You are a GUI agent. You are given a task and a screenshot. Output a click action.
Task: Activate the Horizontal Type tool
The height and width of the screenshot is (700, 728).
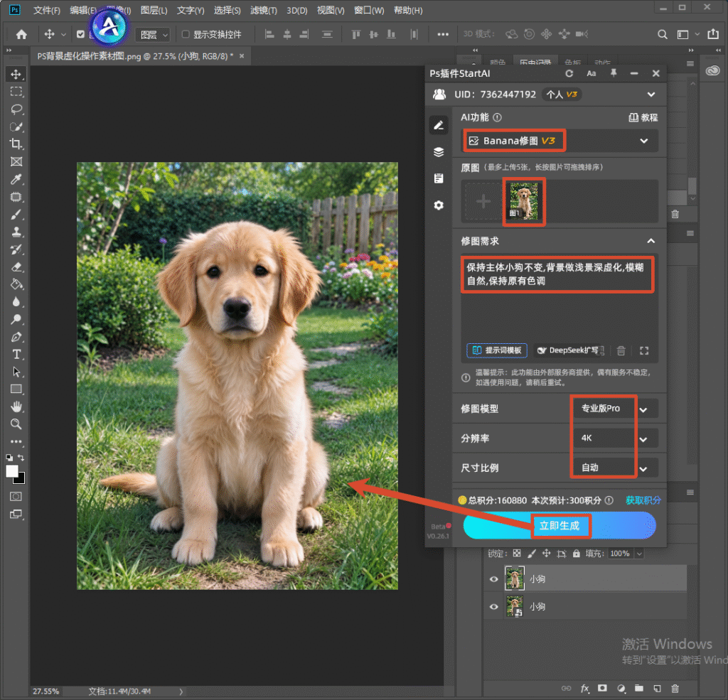coord(16,354)
